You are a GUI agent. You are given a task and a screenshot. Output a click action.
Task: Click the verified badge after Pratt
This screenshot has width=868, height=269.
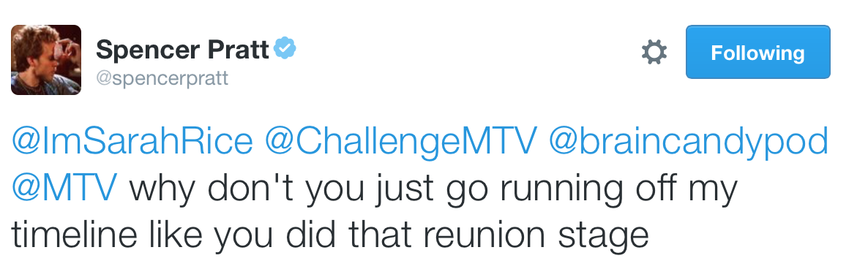coord(285,49)
